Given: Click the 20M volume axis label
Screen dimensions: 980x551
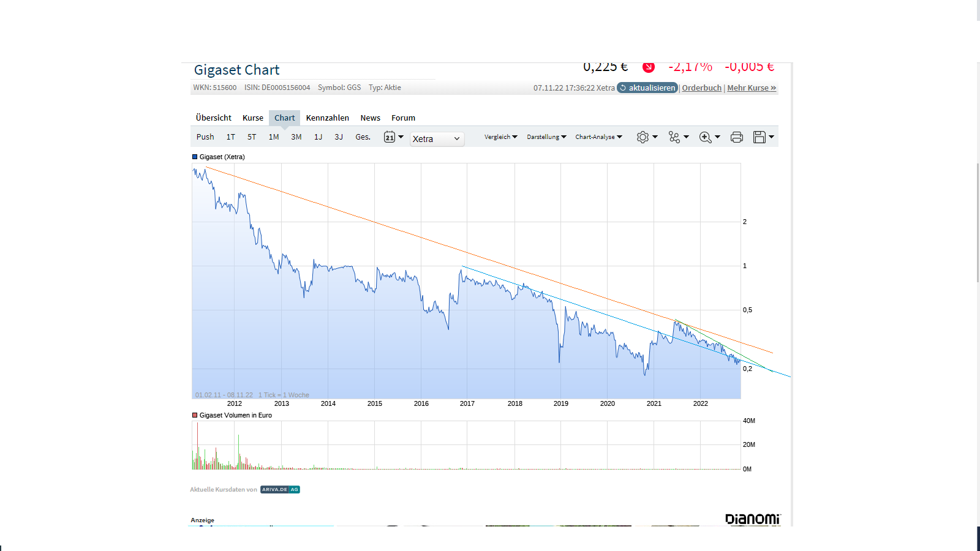Looking at the screenshot, I should 749,444.
